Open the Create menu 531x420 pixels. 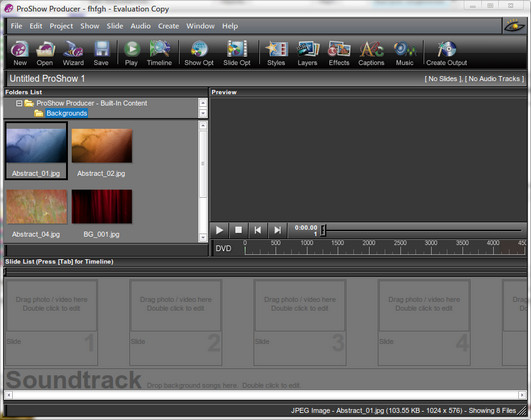click(x=168, y=26)
